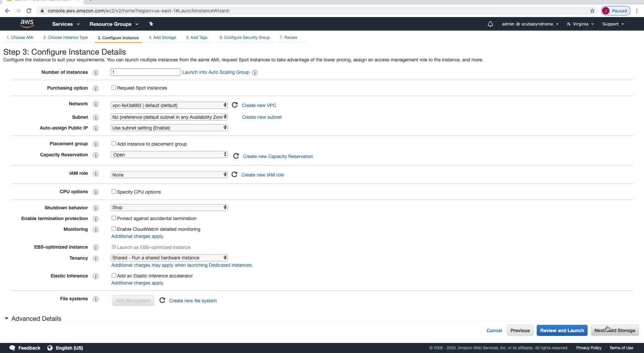
Task: Open the Shutdown behavior dropdown
Action: 169,207
